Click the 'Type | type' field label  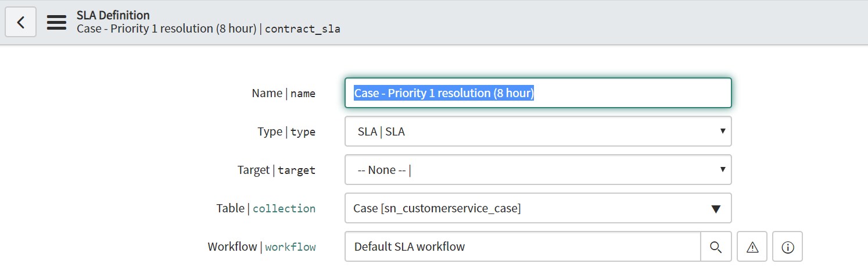tap(286, 131)
